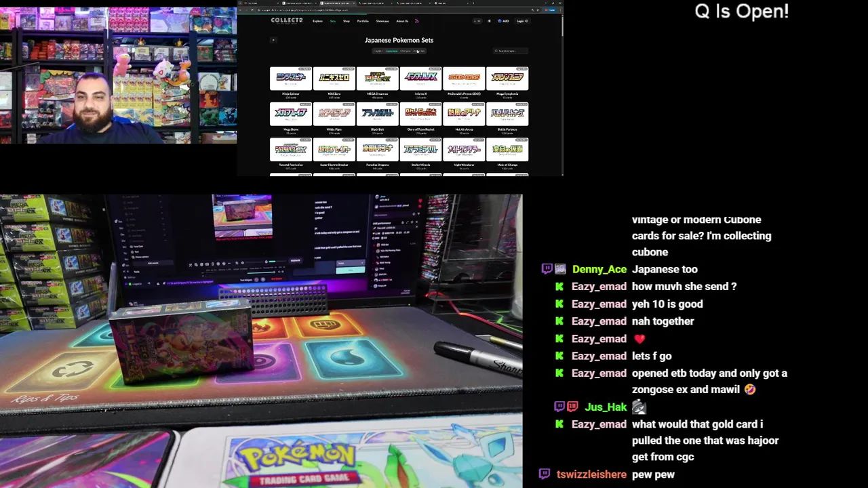Viewport: 868px width, 488px height.
Task: Open the Hot Air Arena set card
Action: [x=465, y=119]
